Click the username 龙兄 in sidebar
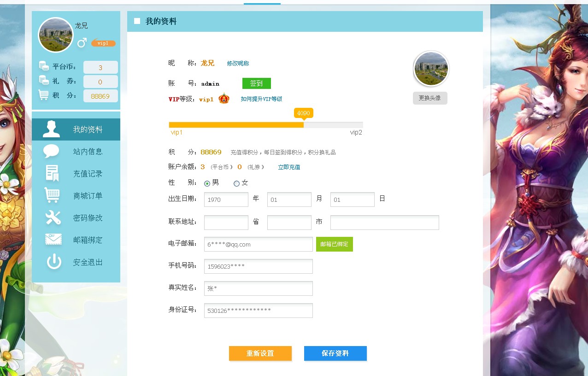This screenshot has width=588, height=376. tap(81, 26)
